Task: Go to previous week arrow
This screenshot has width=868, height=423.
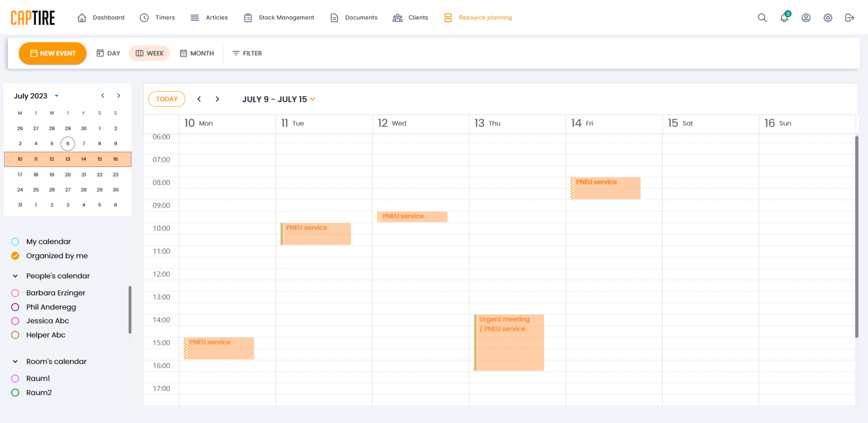Action: tap(199, 99)
